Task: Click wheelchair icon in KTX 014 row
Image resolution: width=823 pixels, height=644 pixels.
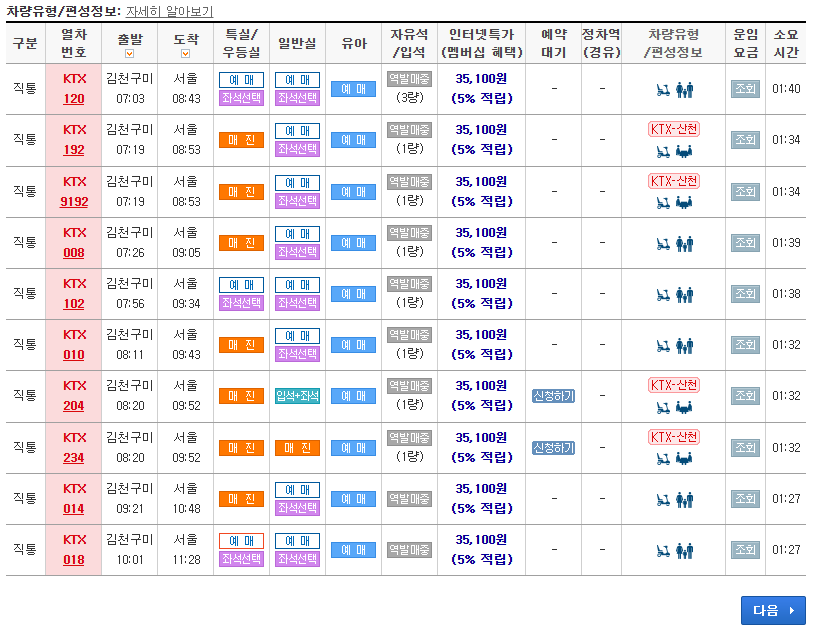Action: [663, 500]
